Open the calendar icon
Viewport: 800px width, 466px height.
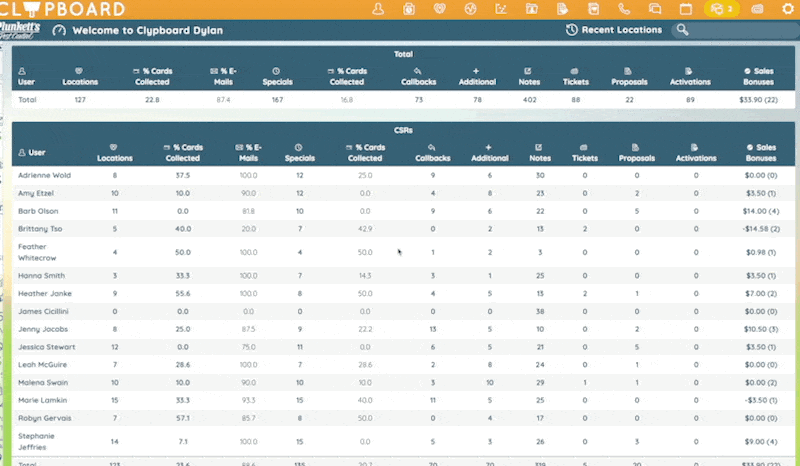point(686,9)
